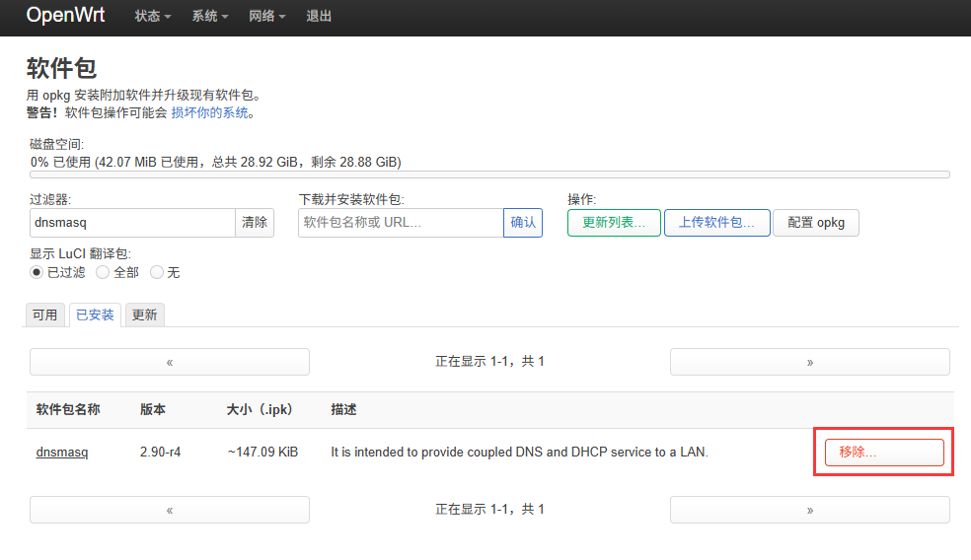Go to next page using bottom » button
This screenshot has height=560, width=971.
[x=809, y=510]
